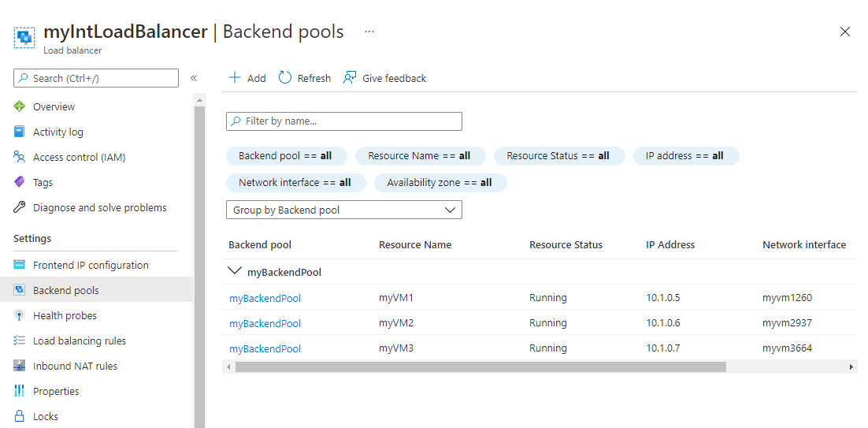Collapse the myBackendPool group row
Screen dimensions: 868x428
(235, 272)
